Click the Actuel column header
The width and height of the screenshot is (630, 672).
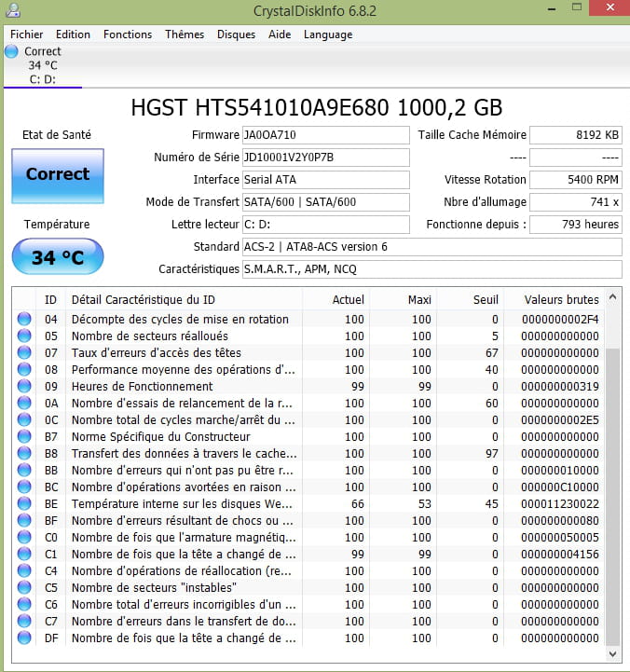pyautogui.click(x=336, y=299)
